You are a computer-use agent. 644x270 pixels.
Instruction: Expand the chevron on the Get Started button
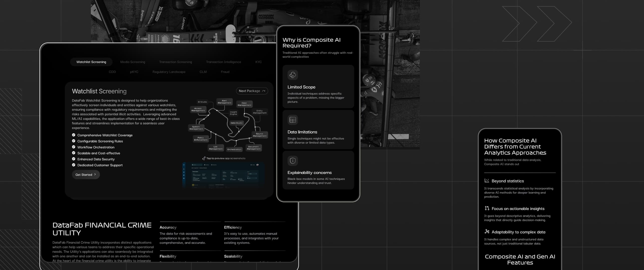pyautogui.click(x=95, y=174)
